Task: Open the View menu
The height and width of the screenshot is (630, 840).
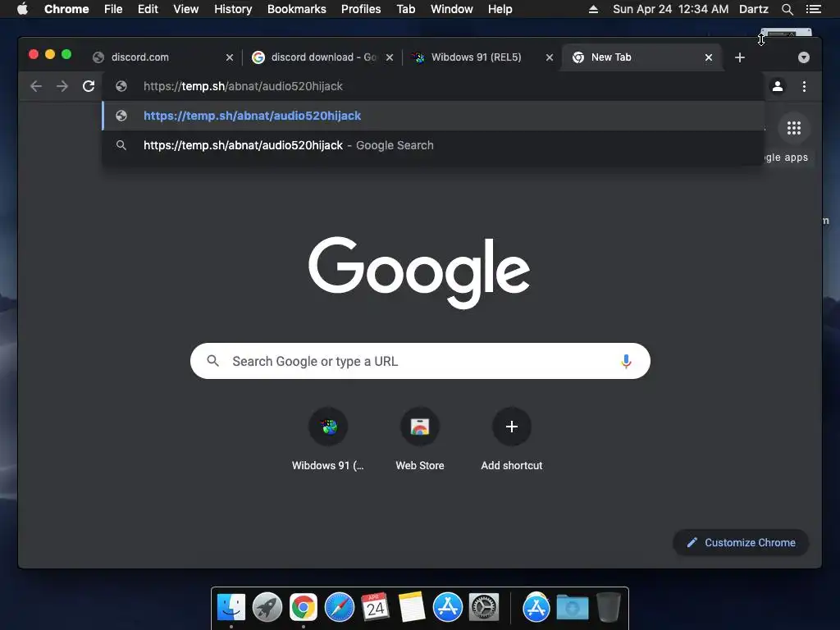Action: click(186, 9)
